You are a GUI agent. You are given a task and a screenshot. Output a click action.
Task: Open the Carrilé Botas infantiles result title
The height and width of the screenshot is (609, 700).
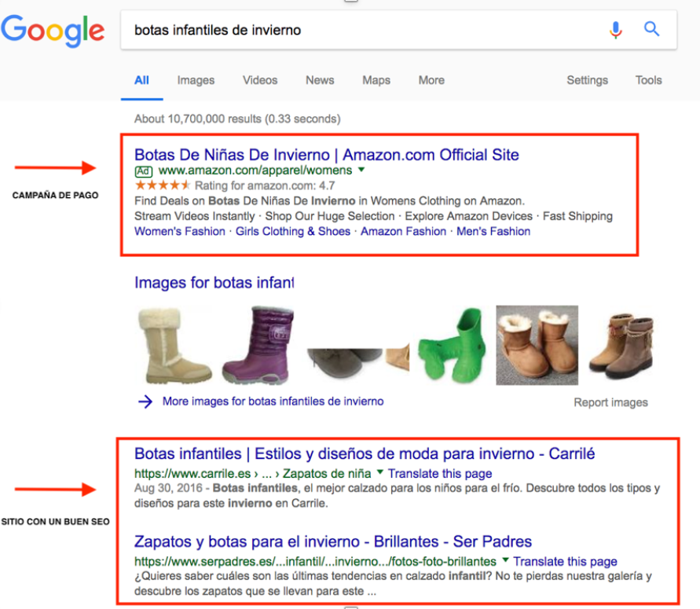365,453
